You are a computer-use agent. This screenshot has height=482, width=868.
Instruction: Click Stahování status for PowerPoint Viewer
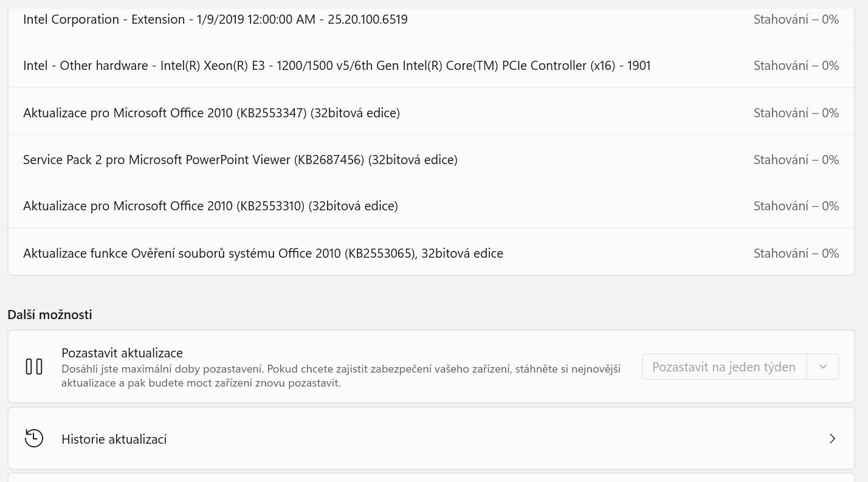(x=796, y=160)
